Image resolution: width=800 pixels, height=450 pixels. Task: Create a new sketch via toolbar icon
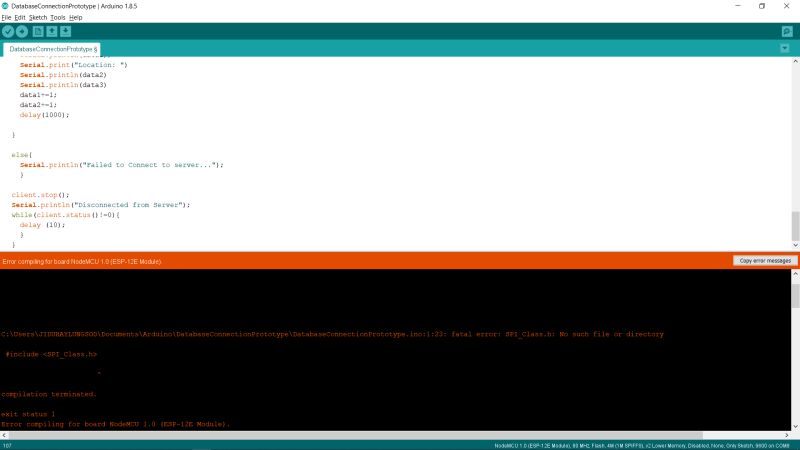pos(38,32)
